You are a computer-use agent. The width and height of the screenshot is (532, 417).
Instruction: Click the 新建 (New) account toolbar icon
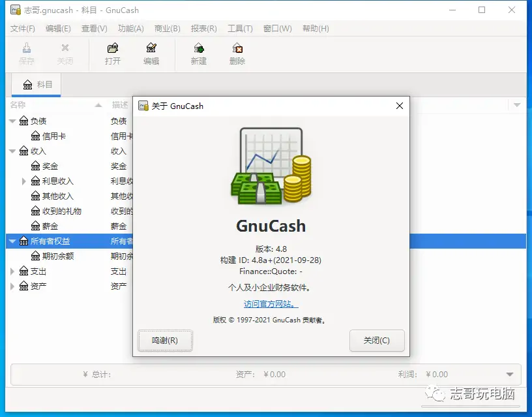[199, 49]
